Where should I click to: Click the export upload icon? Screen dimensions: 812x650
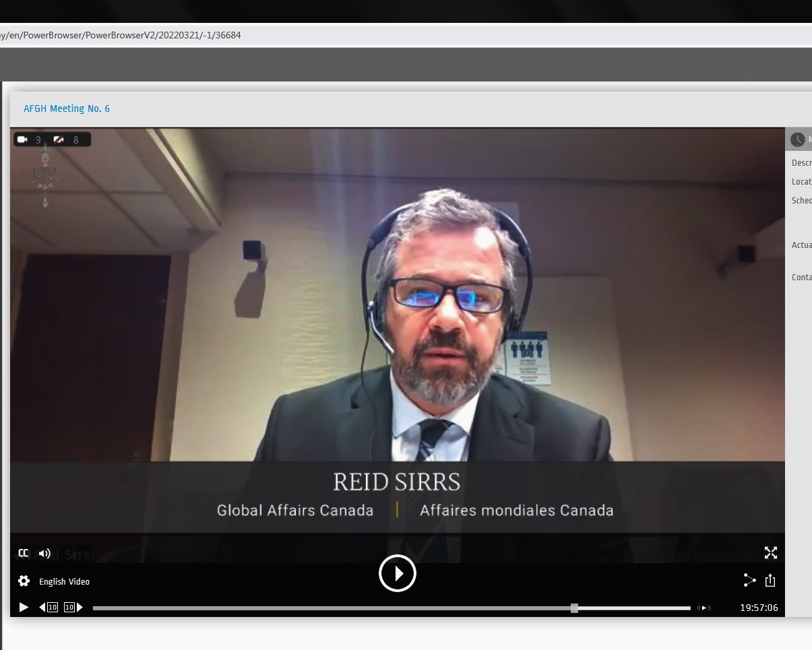(x=771, y=581)
